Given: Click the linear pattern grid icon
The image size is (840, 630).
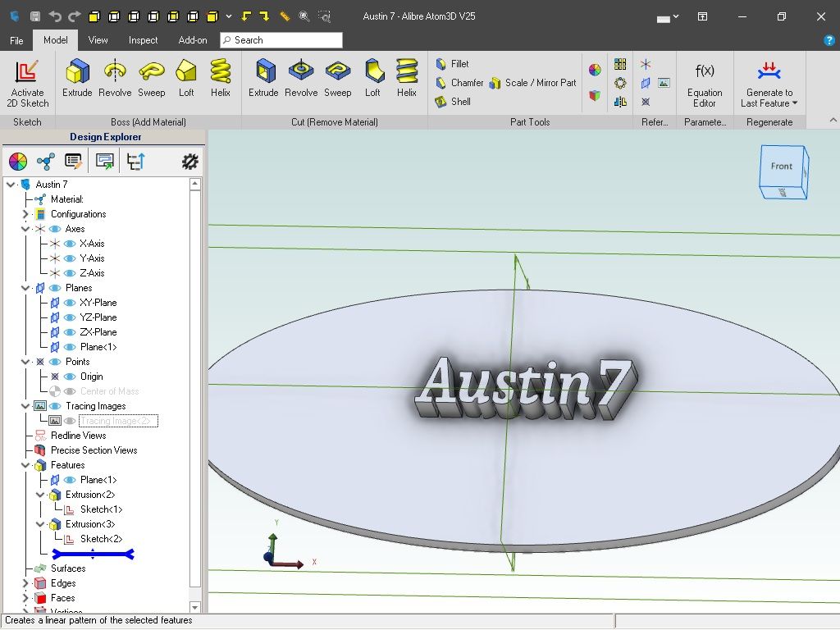Looking at the screenshot, I should pyautogui.click(x=620, y=64).
